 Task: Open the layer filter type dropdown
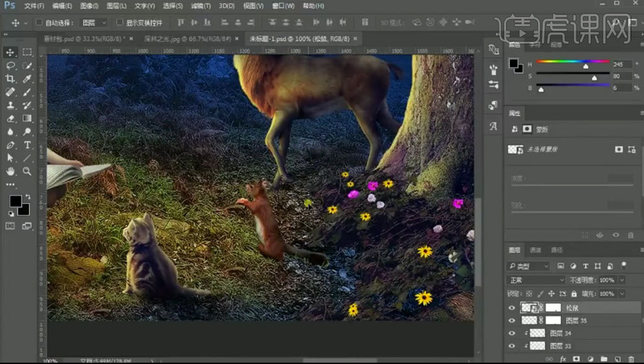(x=528, y=266)
